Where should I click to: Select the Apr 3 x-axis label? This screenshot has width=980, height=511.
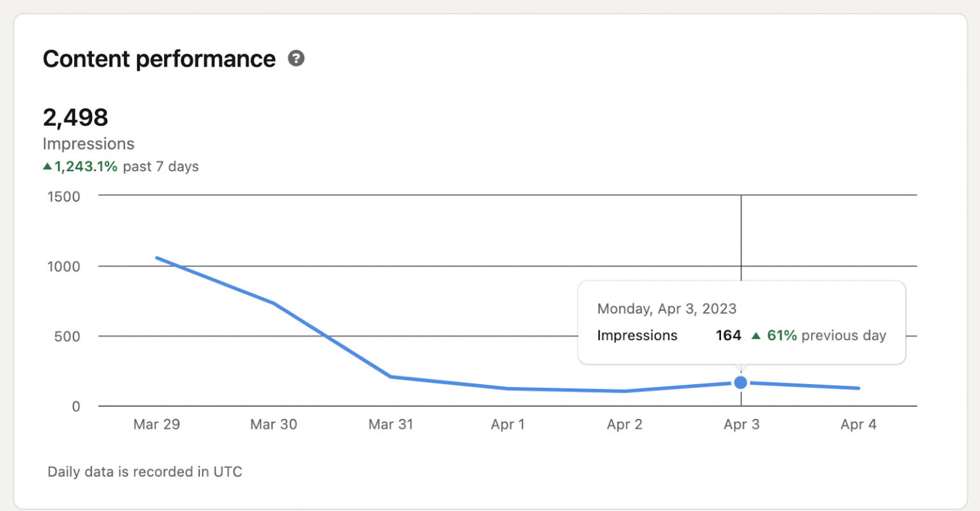[741, 424]
